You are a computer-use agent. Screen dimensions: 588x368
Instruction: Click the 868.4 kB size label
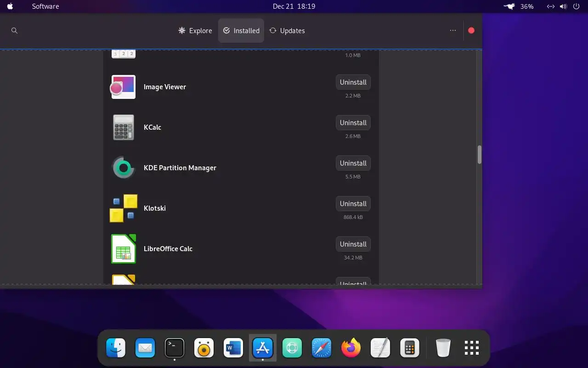click(353, 217)
